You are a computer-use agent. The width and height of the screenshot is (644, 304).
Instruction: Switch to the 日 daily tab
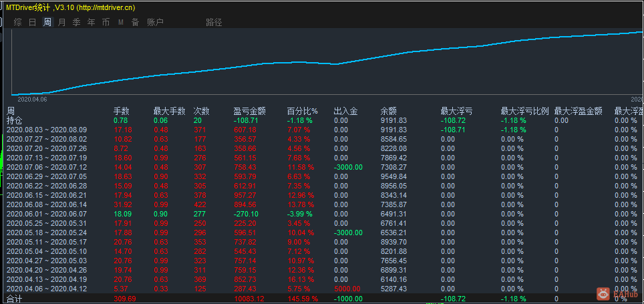pos(33,22)
